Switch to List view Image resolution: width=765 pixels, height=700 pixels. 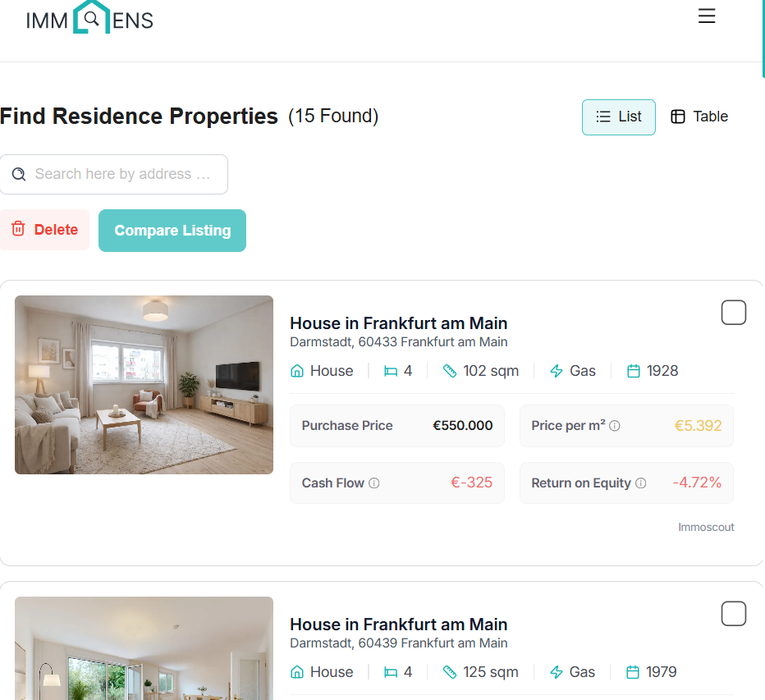coord(619,117)
